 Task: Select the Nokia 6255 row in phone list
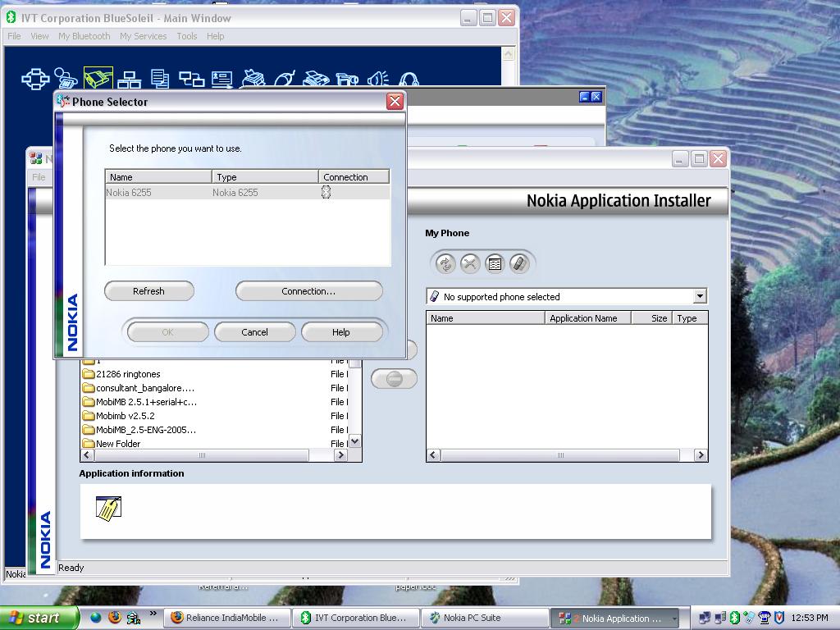[x=248, y=192]
